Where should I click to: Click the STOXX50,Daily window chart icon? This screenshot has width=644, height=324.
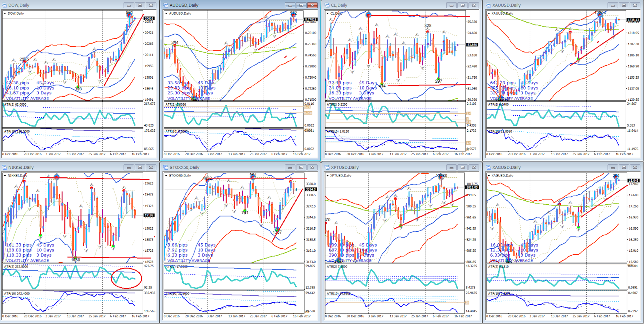pos(166,167)
